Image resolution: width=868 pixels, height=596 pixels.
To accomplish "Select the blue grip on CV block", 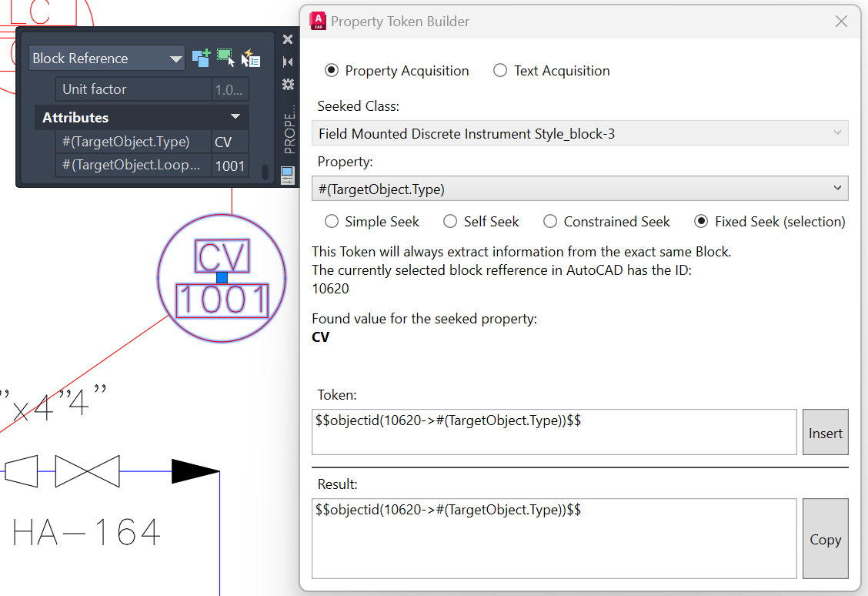I will 222,277.
